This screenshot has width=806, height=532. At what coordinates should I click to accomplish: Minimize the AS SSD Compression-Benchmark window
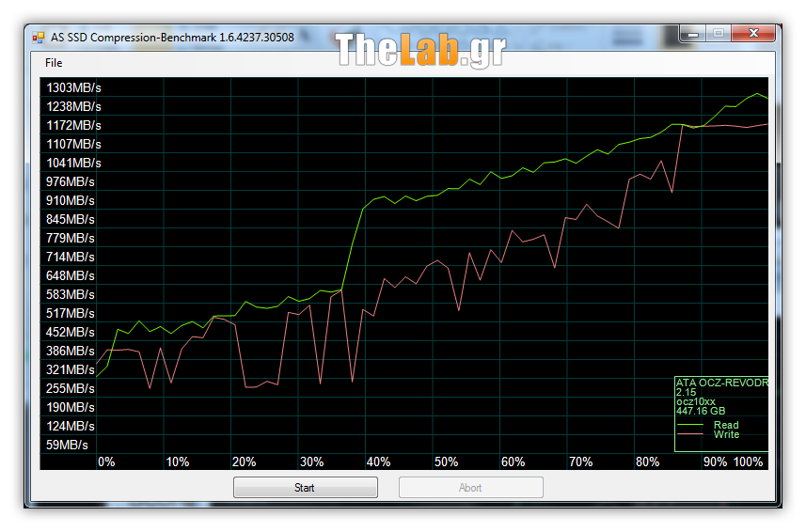[x=693, y=34]
